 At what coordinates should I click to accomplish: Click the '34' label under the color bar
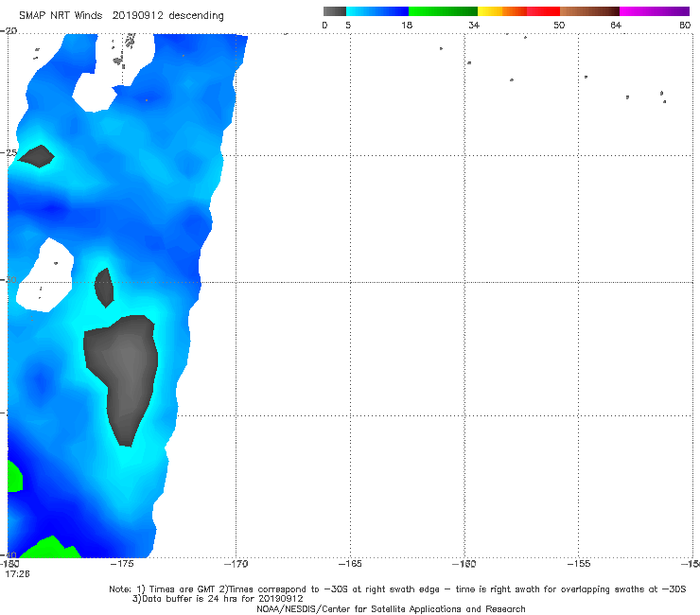click(x=474, y=25)
